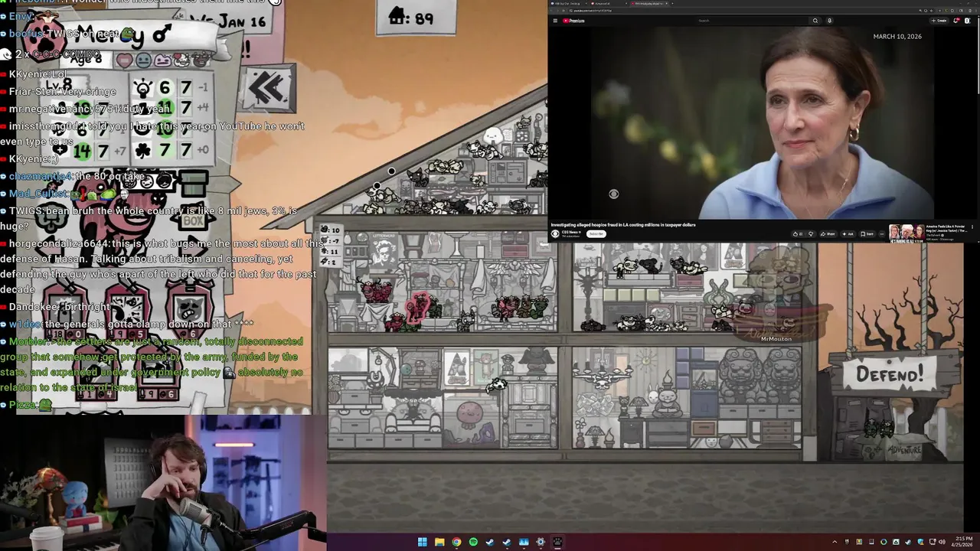Image resolution: width=980 pixels, height=551 pixels.
Task: Open File Explorer from the taskbar
Action: 439,542
